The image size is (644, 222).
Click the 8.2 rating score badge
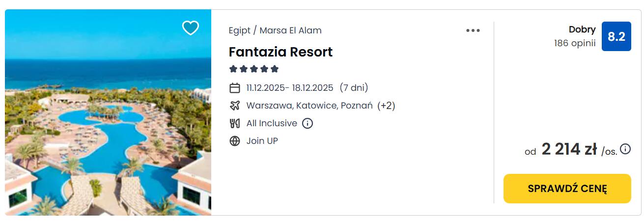(x=616, y=36)
